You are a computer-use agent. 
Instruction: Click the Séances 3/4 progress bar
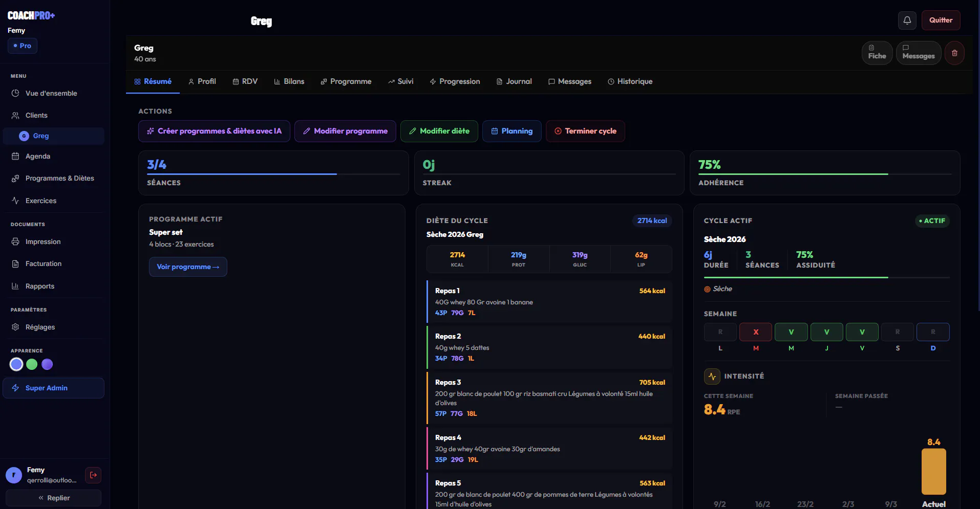coord(273,174)
